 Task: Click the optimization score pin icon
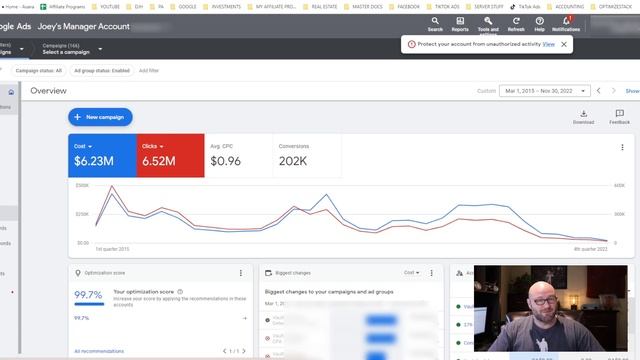click(78, 273)
